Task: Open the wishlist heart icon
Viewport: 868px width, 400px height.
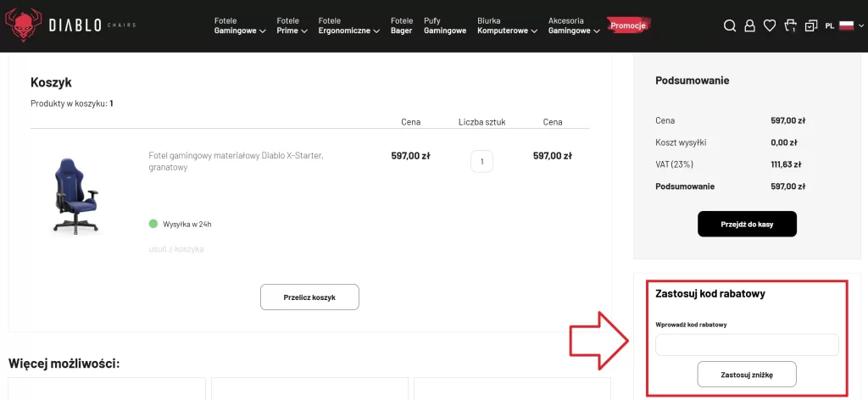Action: pyautogui.click(x=770, y=25)
